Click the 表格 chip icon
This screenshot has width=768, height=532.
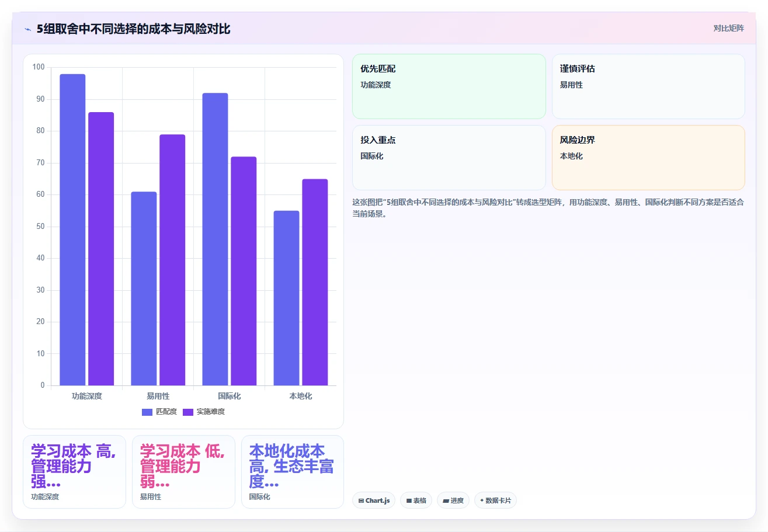(409, 501)
